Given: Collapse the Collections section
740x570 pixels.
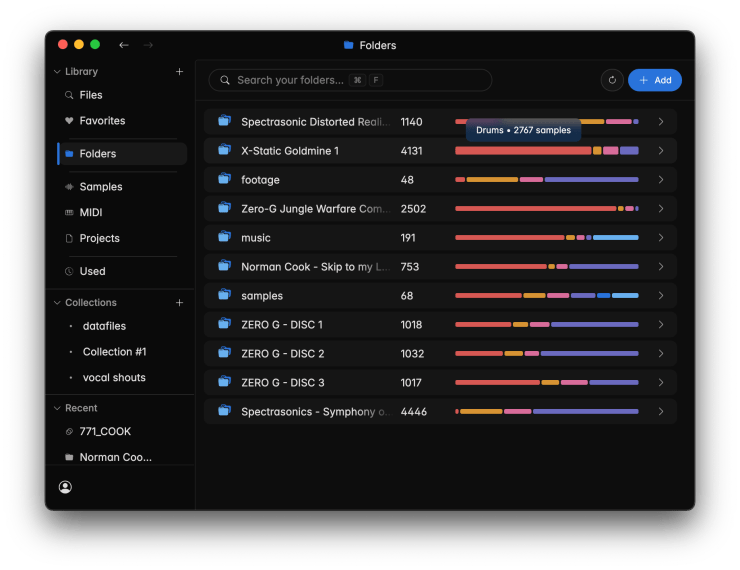Looking at the screenshot, I should point(57,302).
